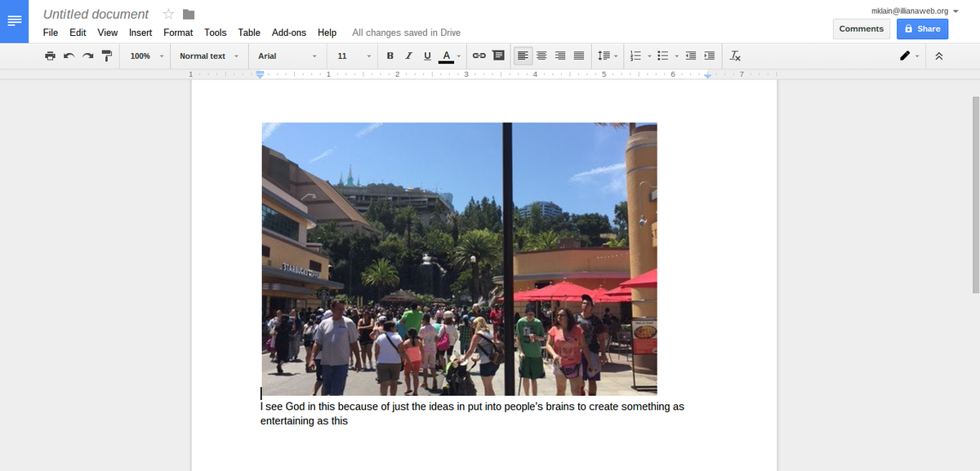
Task: Click text 'entertaining as this'
Action: click(304, 421)
